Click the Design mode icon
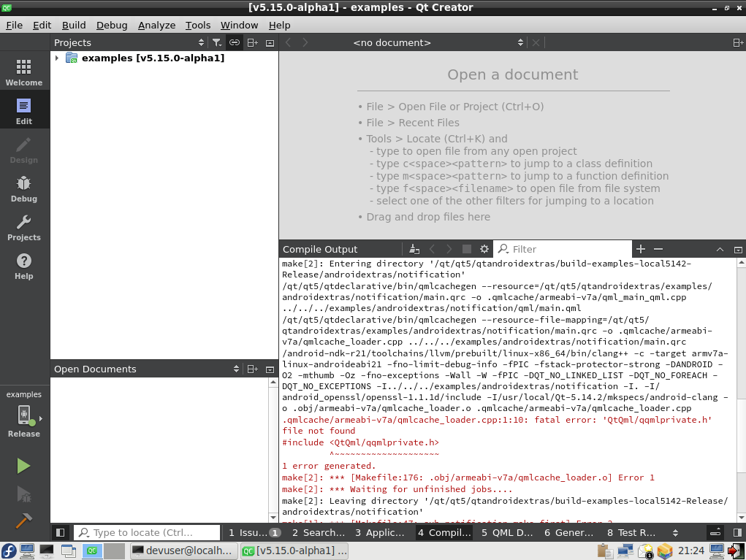The height and width of the screenshot is (560, 746). tap(24, 150)
